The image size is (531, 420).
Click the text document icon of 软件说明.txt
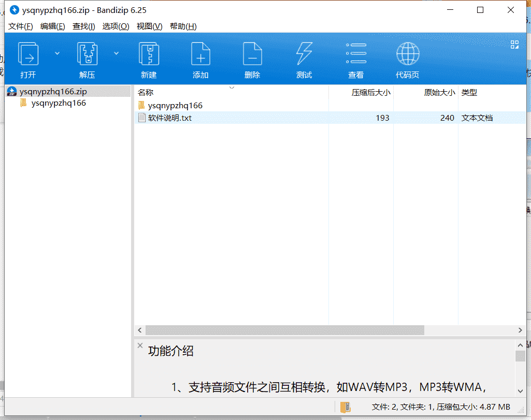[x=142, y=118]
